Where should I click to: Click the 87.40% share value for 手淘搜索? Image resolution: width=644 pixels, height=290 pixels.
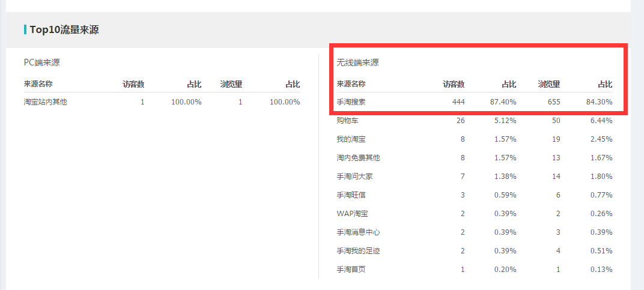point(503,102)
